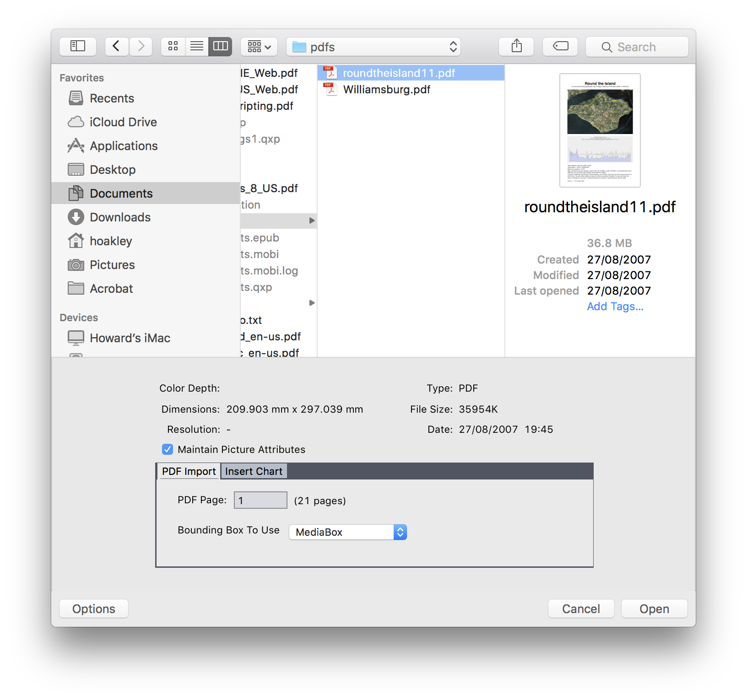
Task: Open the pdfs folder path dropdown
Action: 373,46
